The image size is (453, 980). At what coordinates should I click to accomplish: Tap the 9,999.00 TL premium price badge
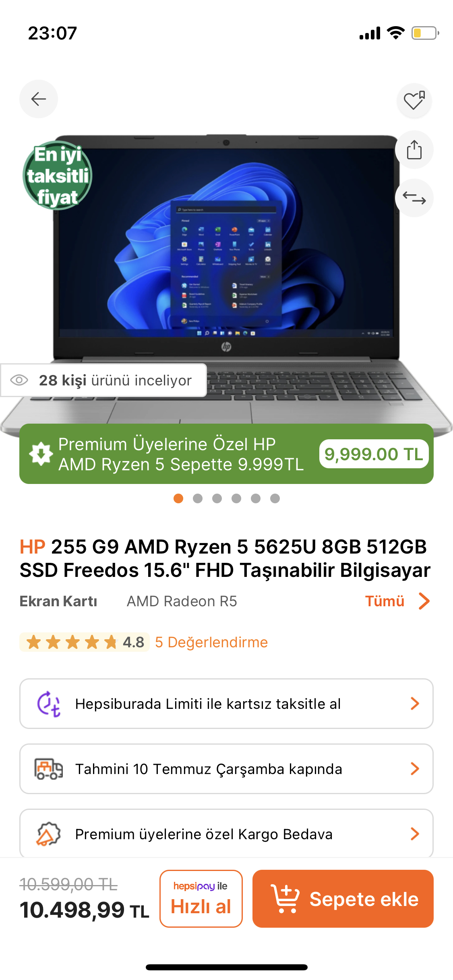[x=374, y=454]
